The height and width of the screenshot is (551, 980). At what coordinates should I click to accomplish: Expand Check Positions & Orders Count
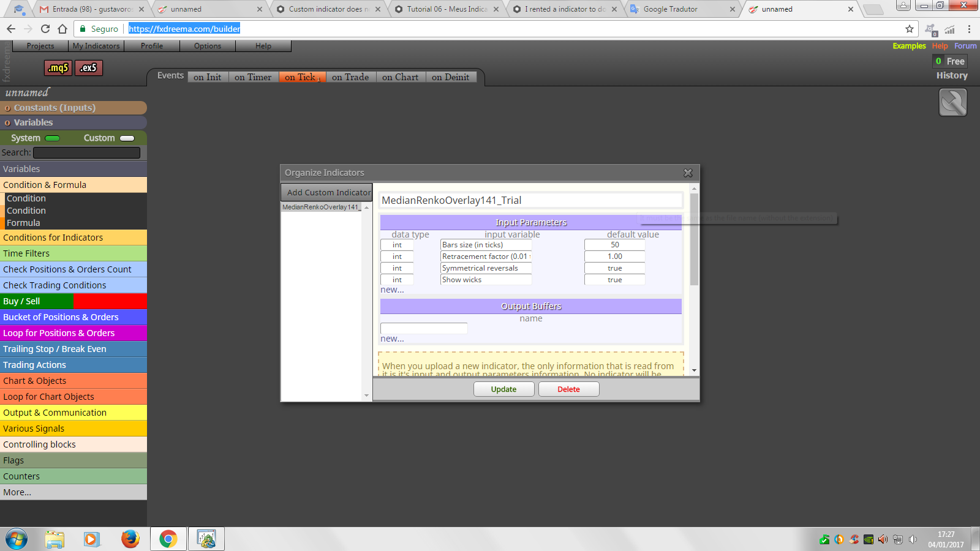[73, 269]
